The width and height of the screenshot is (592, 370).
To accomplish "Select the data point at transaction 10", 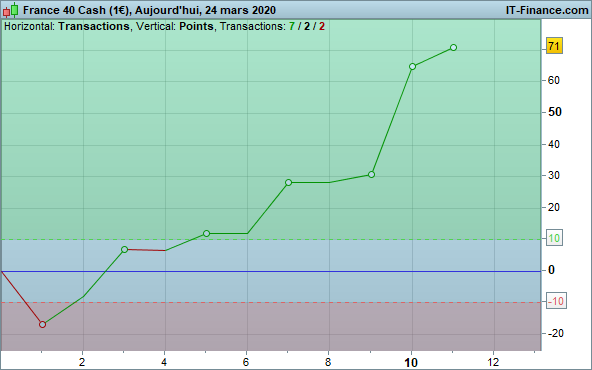I will tap(412, 66).
